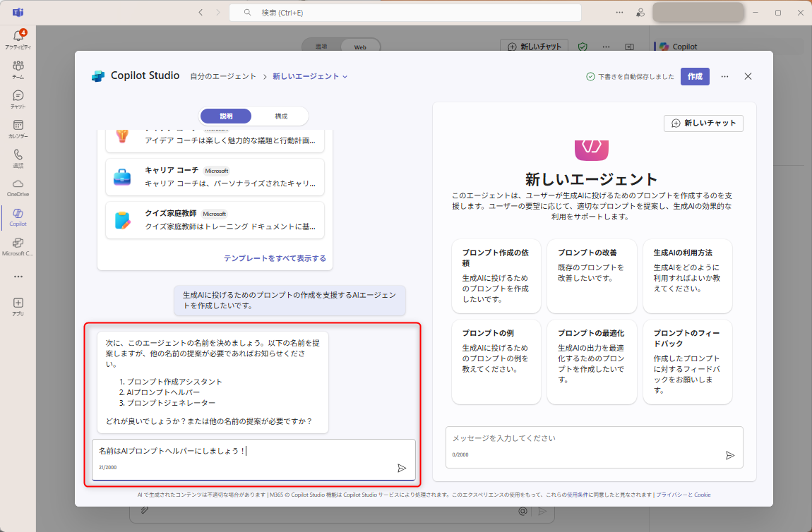
Task: Go forward with the forward arrow
Action: pyautogui.click(x=217, y=13)
